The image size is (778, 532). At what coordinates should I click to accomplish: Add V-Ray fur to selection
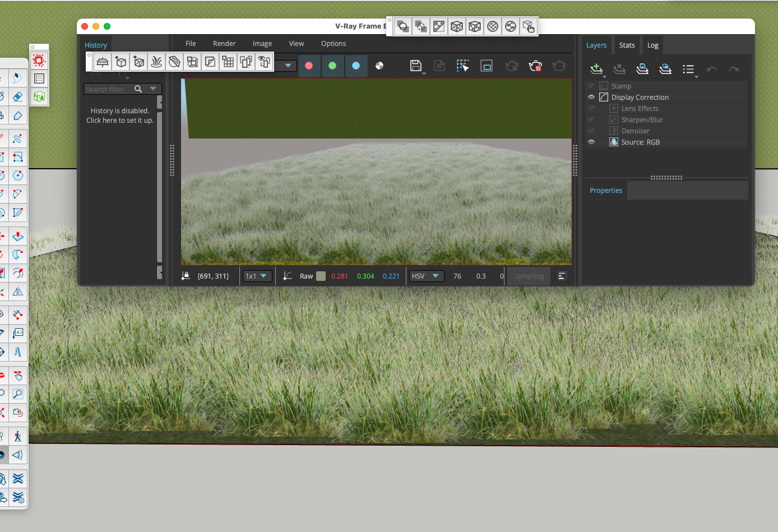156,62
